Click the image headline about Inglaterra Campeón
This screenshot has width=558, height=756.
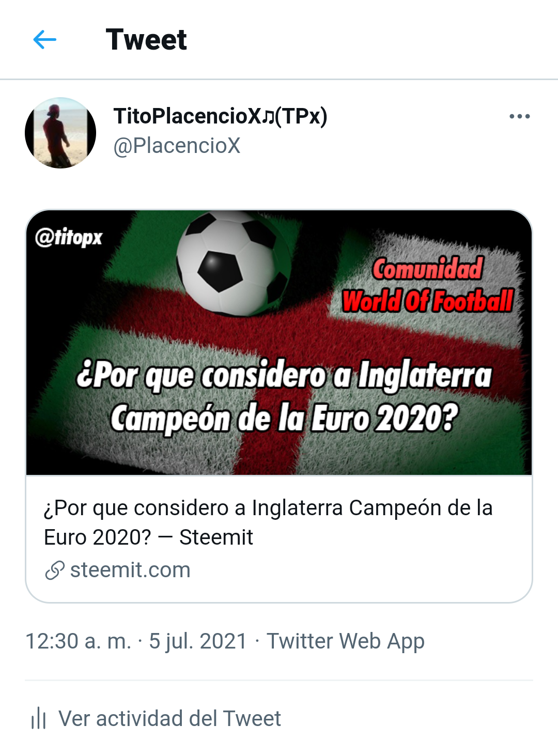click(284, 396)
